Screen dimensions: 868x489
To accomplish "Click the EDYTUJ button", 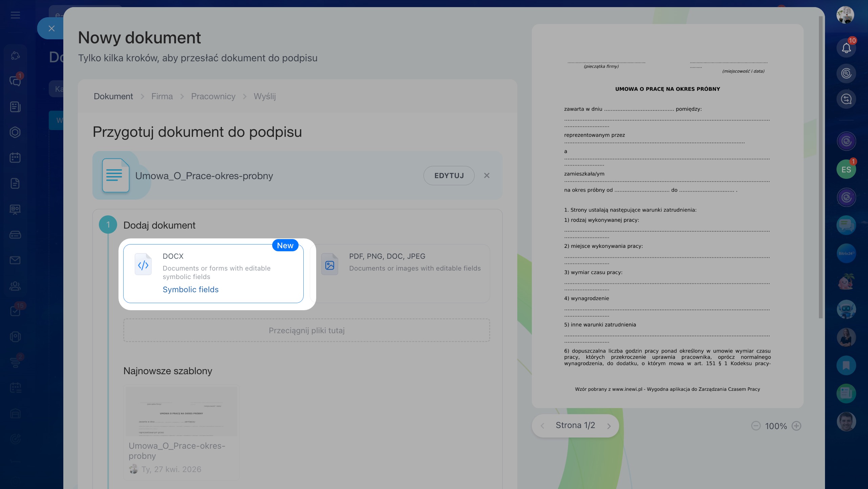I will (x=449, y=175).
